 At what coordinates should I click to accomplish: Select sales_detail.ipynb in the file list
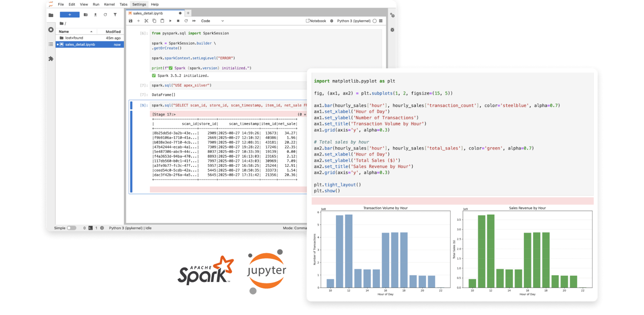coord(90,44)
